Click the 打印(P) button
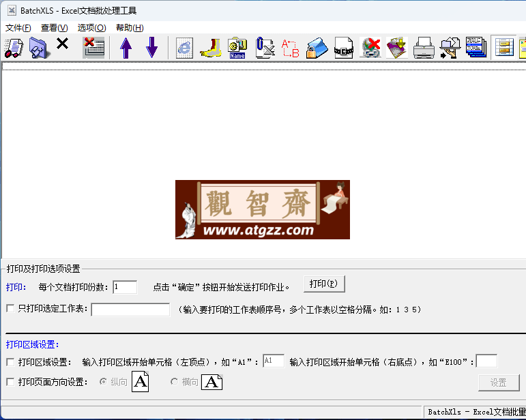This screenshot has width=526, height=420. (324, 284)
